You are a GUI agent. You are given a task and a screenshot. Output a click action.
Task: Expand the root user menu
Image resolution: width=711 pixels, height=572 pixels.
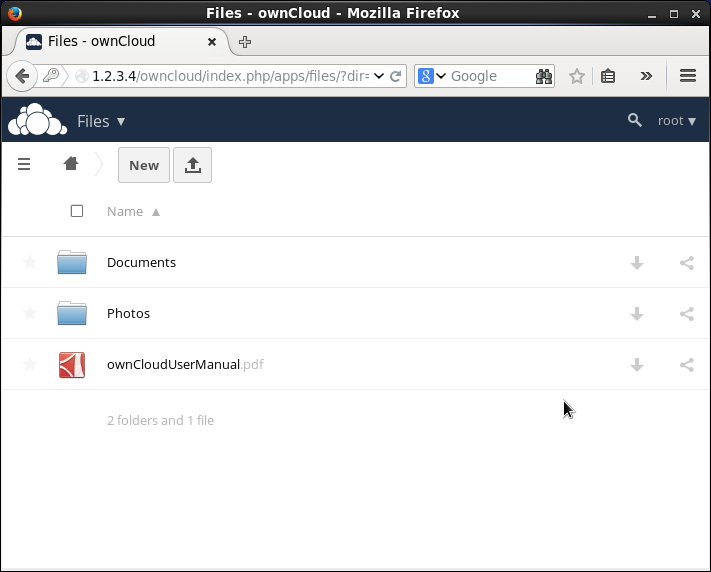pyautogui.click(x=677, y=121)
